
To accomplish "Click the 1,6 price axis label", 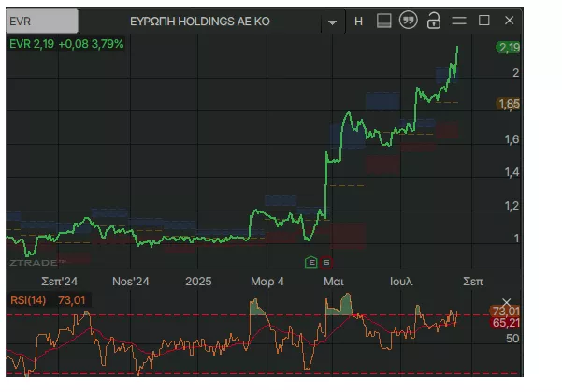I will (x=512, y=139).
